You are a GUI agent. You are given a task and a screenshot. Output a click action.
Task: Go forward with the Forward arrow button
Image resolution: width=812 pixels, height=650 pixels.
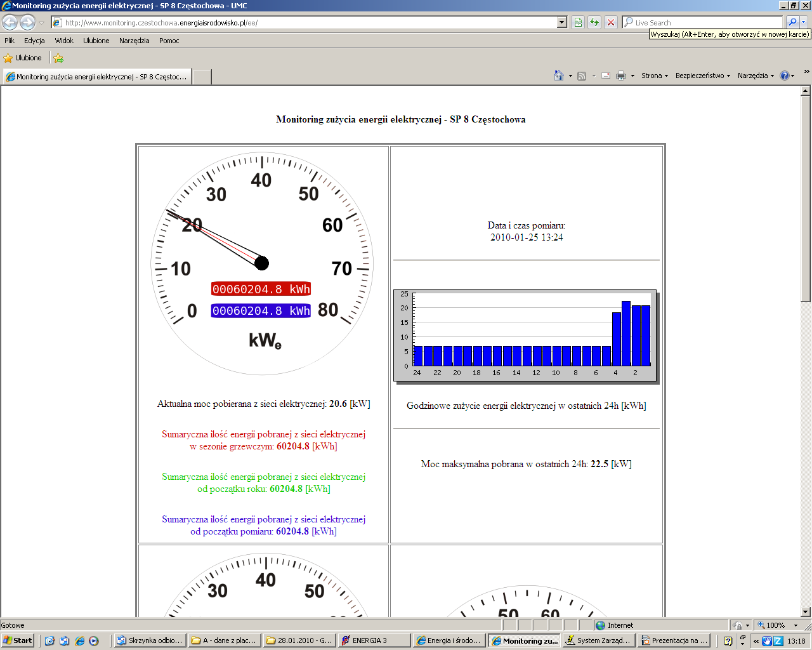[27, 22]
